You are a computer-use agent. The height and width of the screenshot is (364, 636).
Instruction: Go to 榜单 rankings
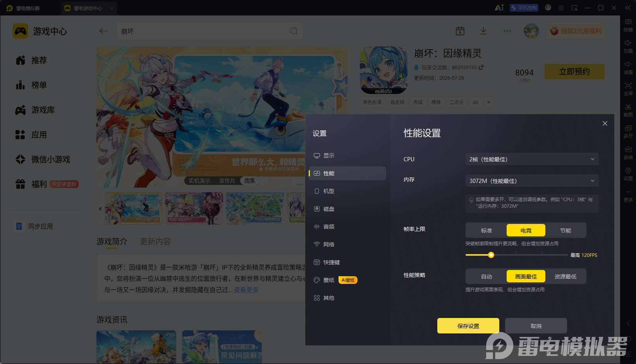pos(31,85)
